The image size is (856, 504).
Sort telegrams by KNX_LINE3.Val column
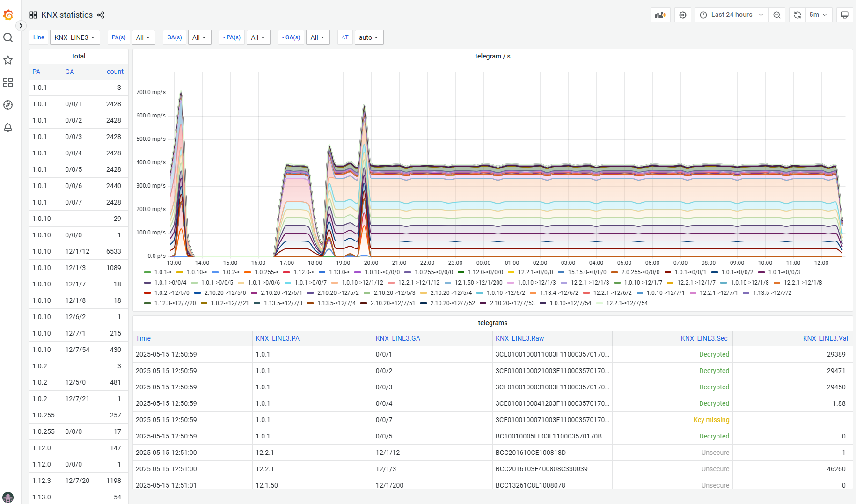coord(826,338)
